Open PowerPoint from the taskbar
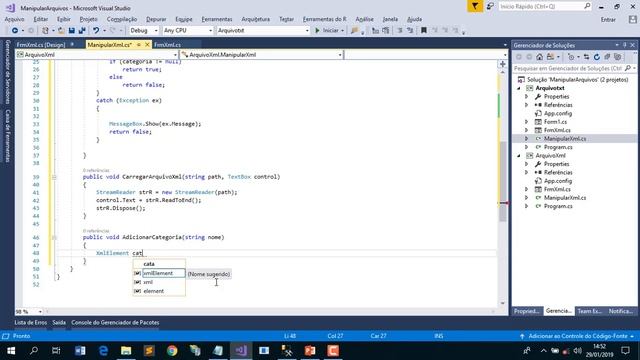Image resolution: width=640 pixels, height=360 pixels. [x=310, y=351]
